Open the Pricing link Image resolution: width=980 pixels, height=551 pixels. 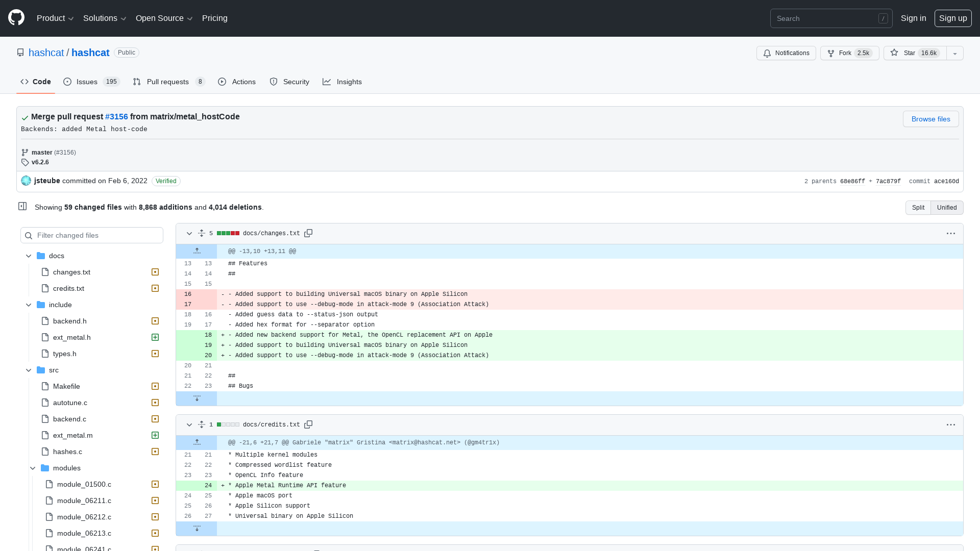tap(215, 18)
